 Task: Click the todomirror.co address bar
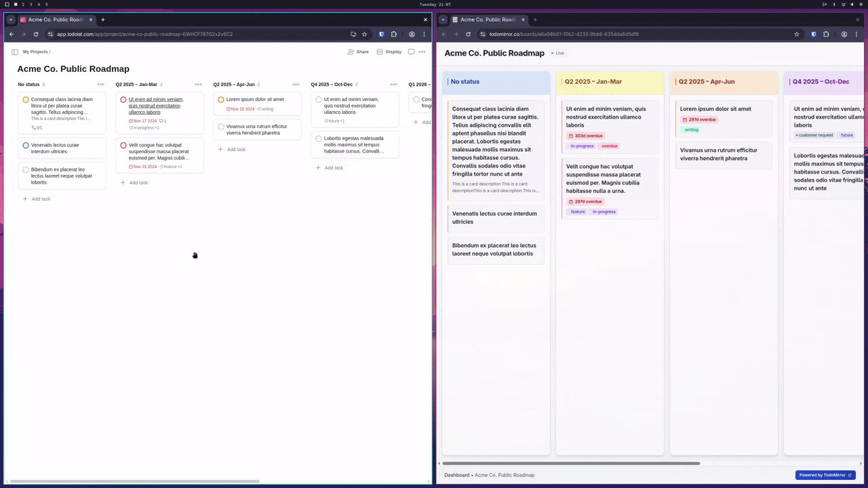(564, 34)
